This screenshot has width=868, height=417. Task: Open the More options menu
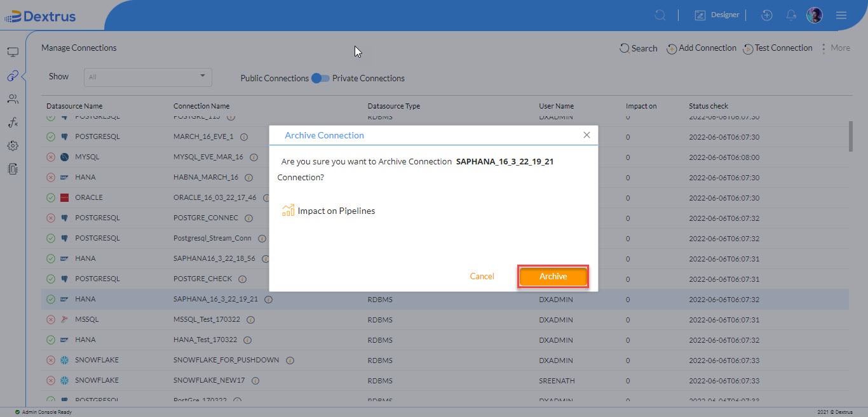click(x=836, y=48)
